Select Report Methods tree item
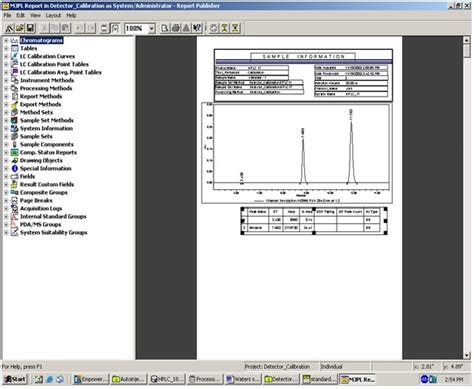Viewport: 474px width, 389px height. [41, 96]
